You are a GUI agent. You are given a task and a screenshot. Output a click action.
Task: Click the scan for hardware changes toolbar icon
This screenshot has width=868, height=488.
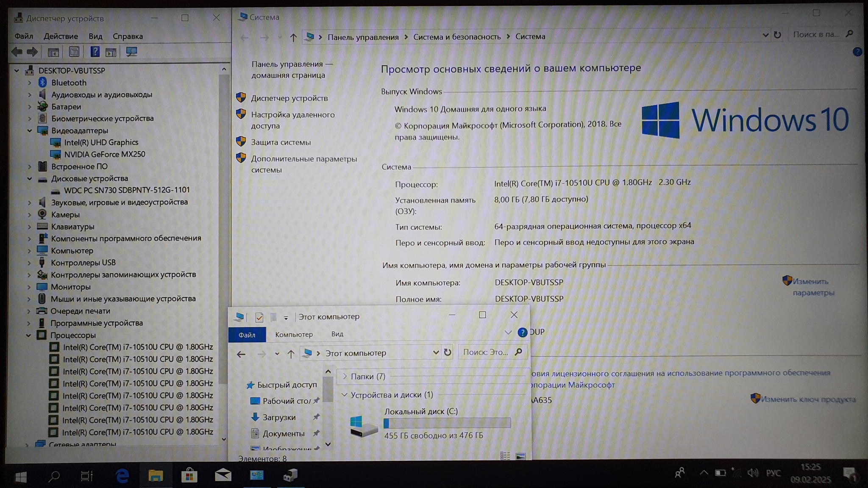tap(131, 52)
